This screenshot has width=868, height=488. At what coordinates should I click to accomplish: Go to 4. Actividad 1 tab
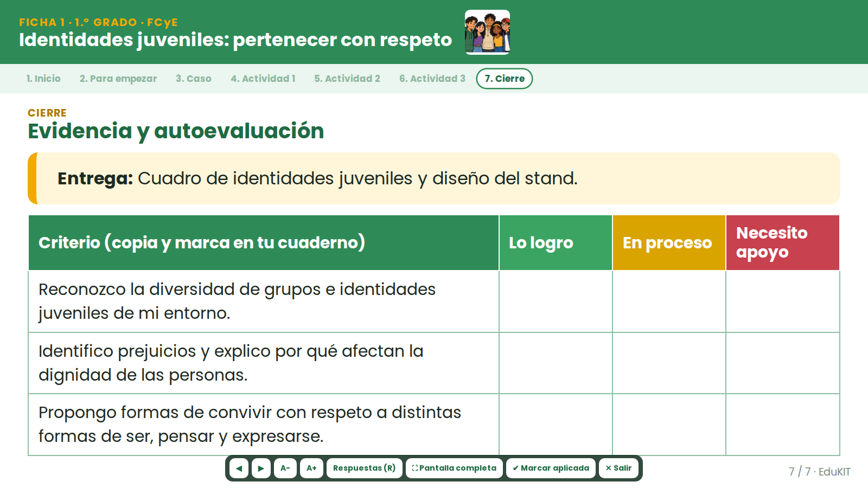point(263,79)
